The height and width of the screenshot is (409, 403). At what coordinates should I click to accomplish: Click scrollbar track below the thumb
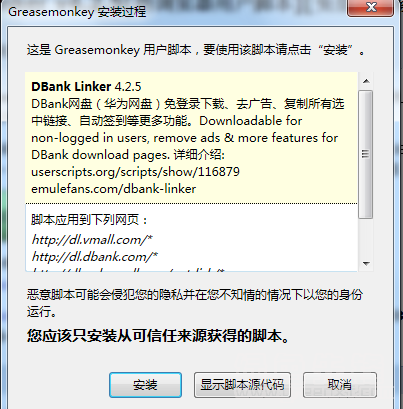click(x=366, y=237)
